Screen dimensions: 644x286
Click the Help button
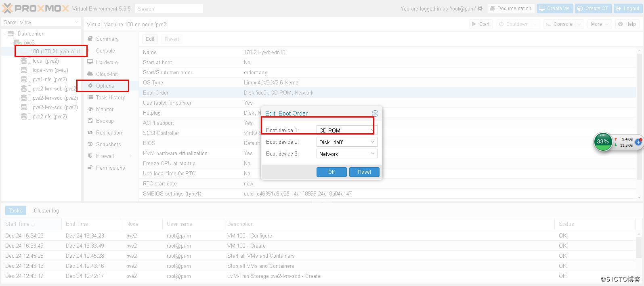627,24
